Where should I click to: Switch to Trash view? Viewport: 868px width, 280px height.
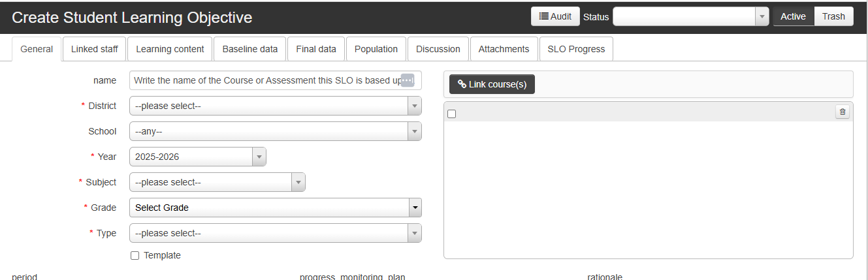(x=833, y=16)
